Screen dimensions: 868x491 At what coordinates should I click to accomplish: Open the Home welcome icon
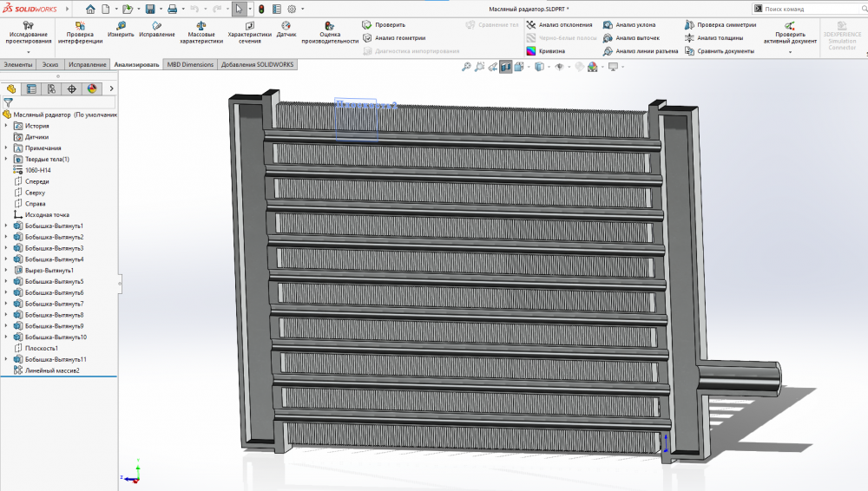coord(90,9)
